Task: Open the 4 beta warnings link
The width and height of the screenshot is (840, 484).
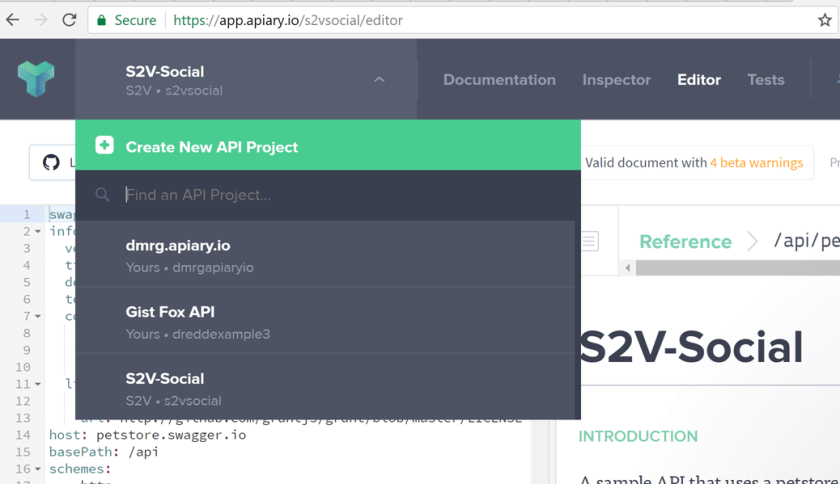Action: (756, 162)
